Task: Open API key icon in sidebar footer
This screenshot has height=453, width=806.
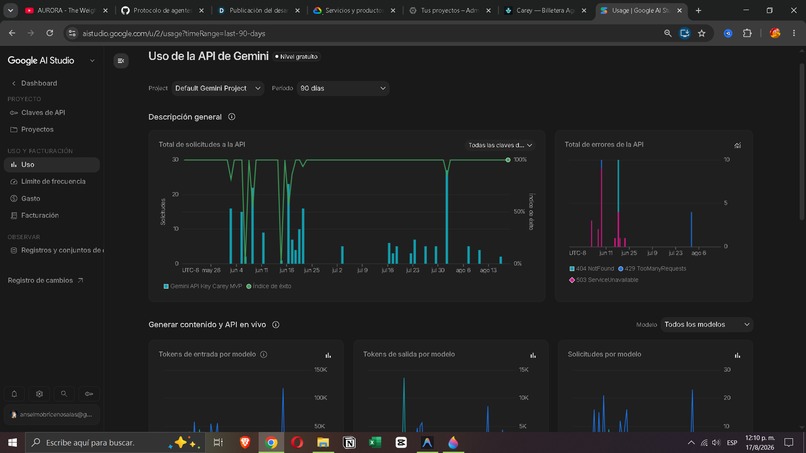Action: 88,394
